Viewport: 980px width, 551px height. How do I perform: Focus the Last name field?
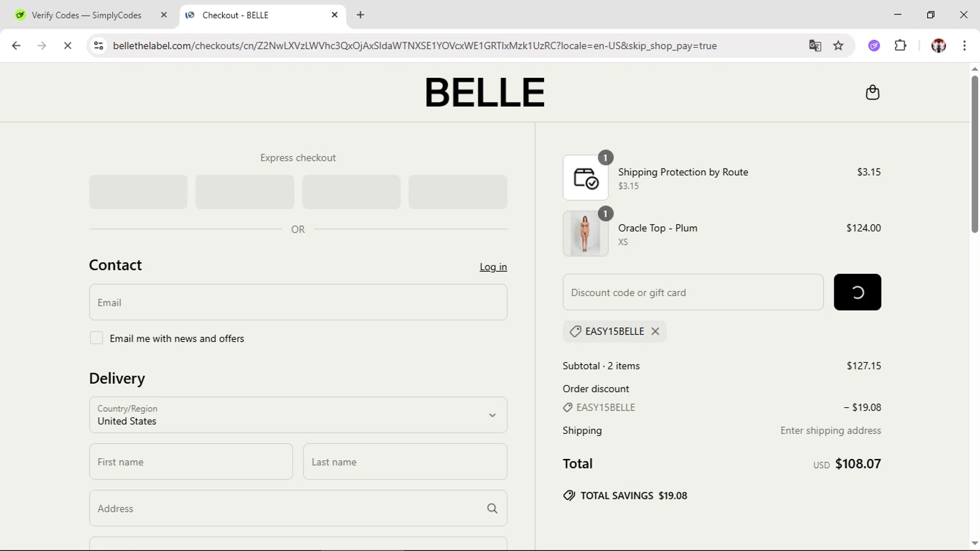[405, 461]
